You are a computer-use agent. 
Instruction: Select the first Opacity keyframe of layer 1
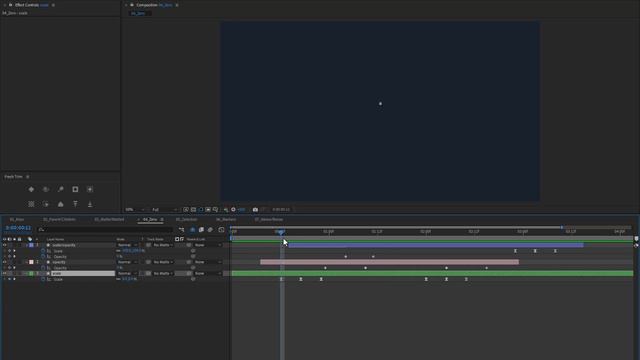[x=346, y=257]
